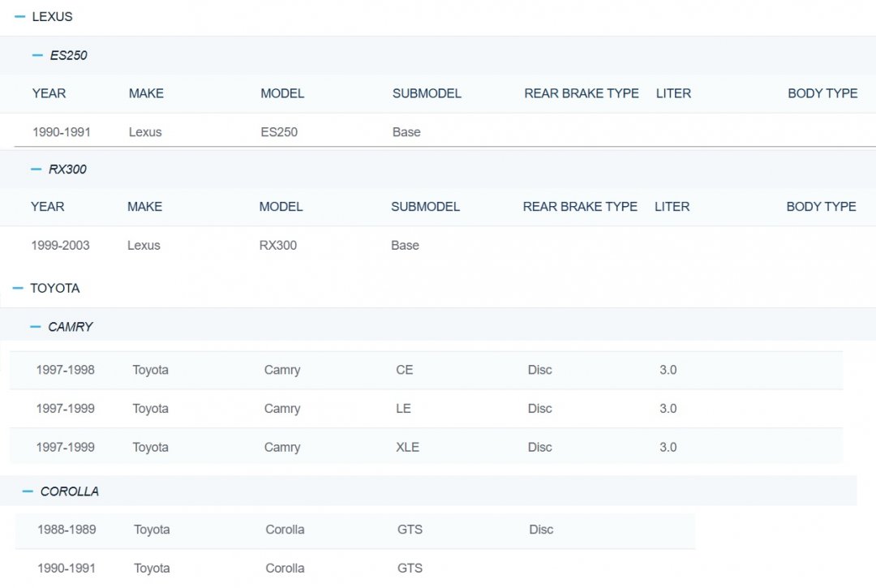Click MODEL column header in ES250 table
Viewport: 876px width, 588px height.
tap(282, 93)
